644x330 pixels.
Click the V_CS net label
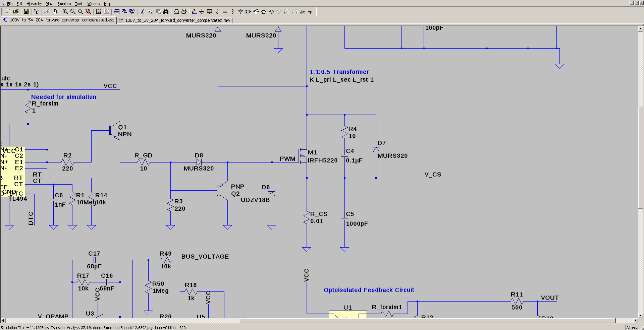click(433, 175)
